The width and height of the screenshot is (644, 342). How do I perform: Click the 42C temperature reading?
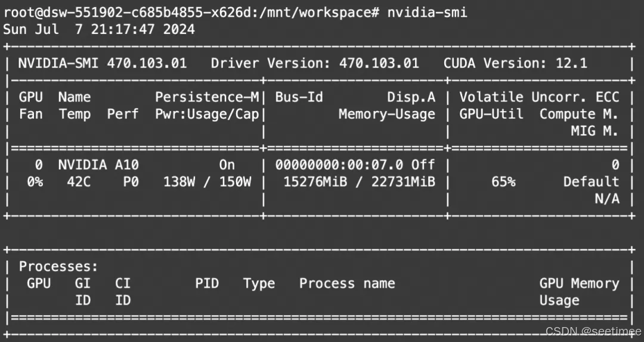pyautogui.click(x=79, y=181)
